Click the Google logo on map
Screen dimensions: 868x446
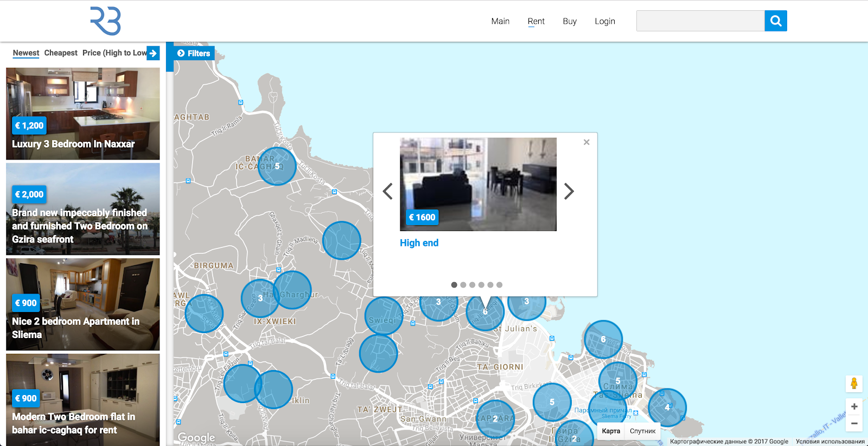coord(196,437)
